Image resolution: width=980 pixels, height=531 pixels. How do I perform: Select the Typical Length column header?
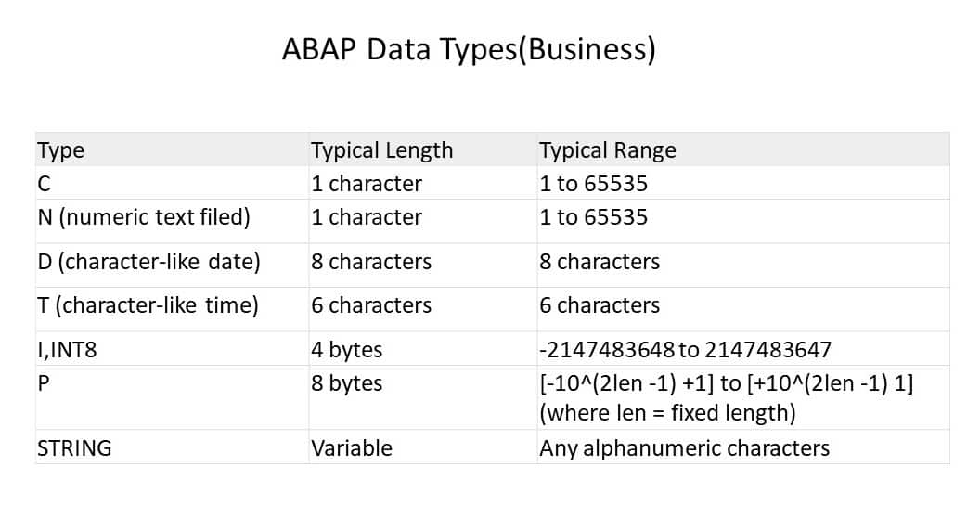(x=381, y=150)
